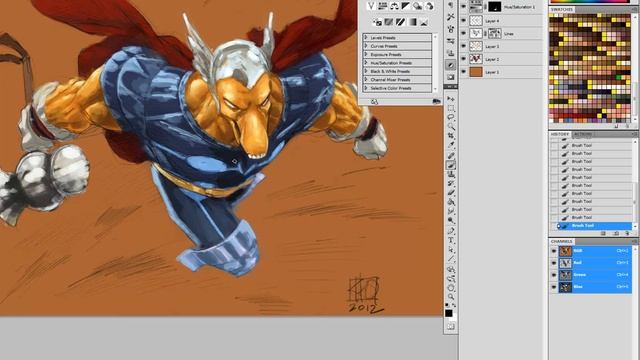
Task: Toggle Blue channel visibility
Action: point(554,287)
